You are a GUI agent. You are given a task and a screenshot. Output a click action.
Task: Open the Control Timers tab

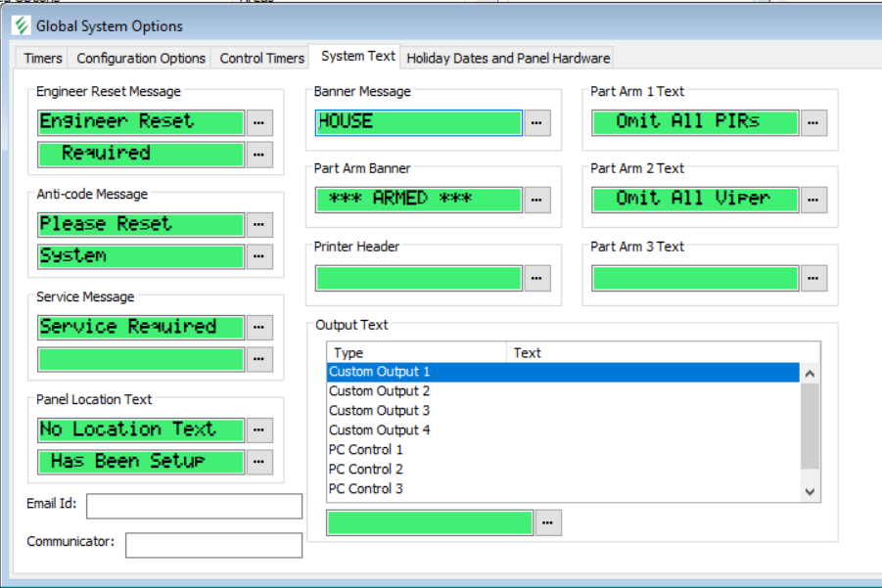click(261, 58)
